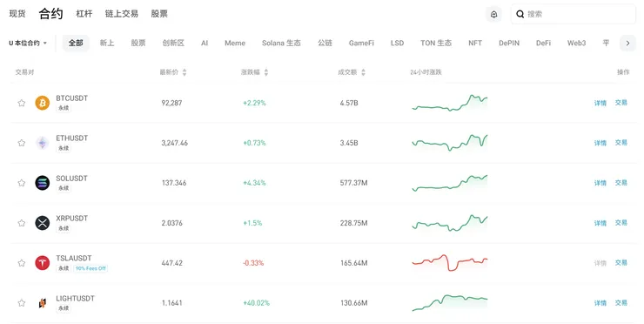Select the 股票 category filter
This screenshot has height=324, width=644.
coord(138,43)
